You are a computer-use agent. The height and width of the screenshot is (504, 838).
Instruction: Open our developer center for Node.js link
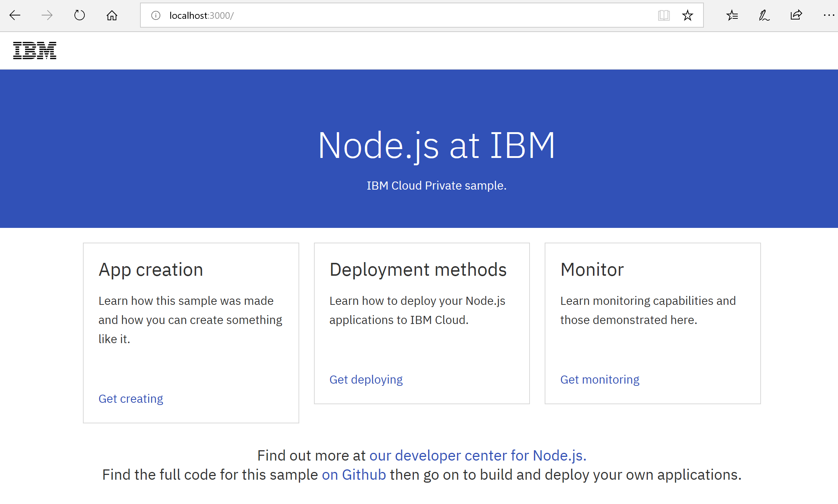(478, 456)
